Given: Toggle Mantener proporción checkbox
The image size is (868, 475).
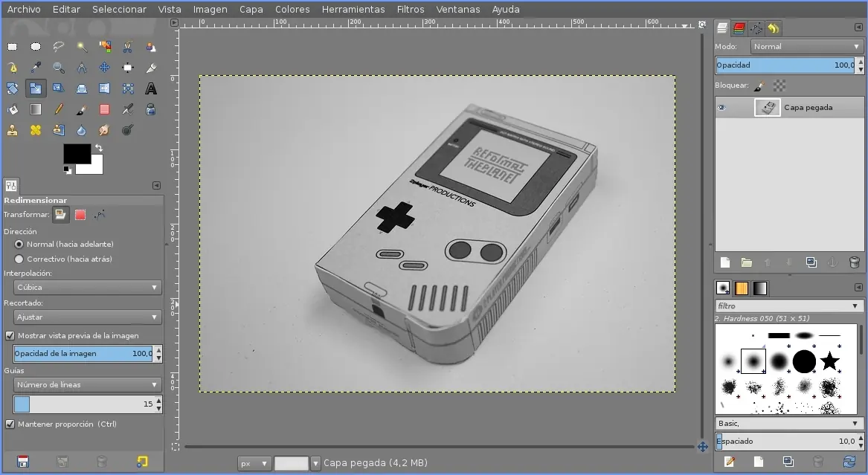Looking at the screenshot, I should coord(10,424).
